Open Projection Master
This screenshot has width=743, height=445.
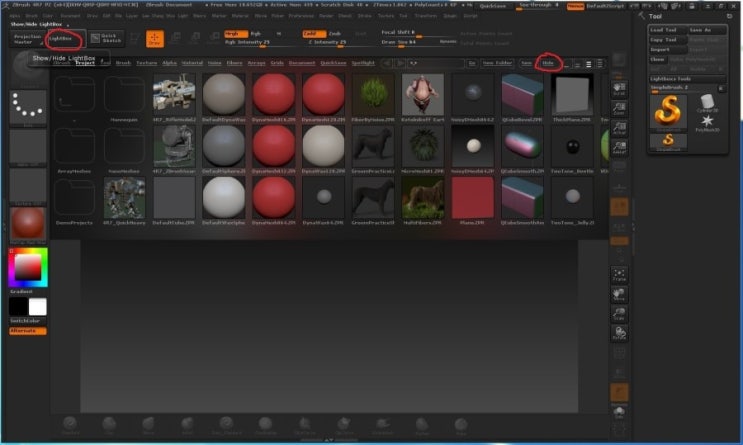tap(27, 39)
